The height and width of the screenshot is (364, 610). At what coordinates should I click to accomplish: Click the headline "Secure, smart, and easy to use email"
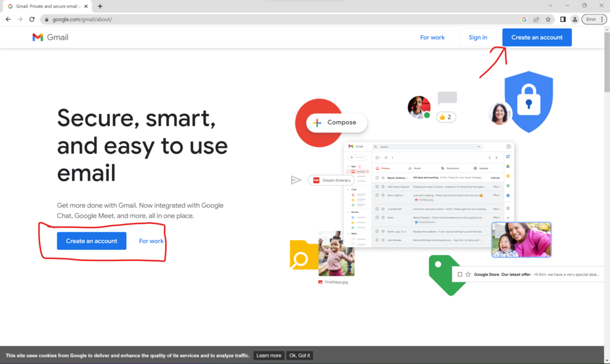142,145
